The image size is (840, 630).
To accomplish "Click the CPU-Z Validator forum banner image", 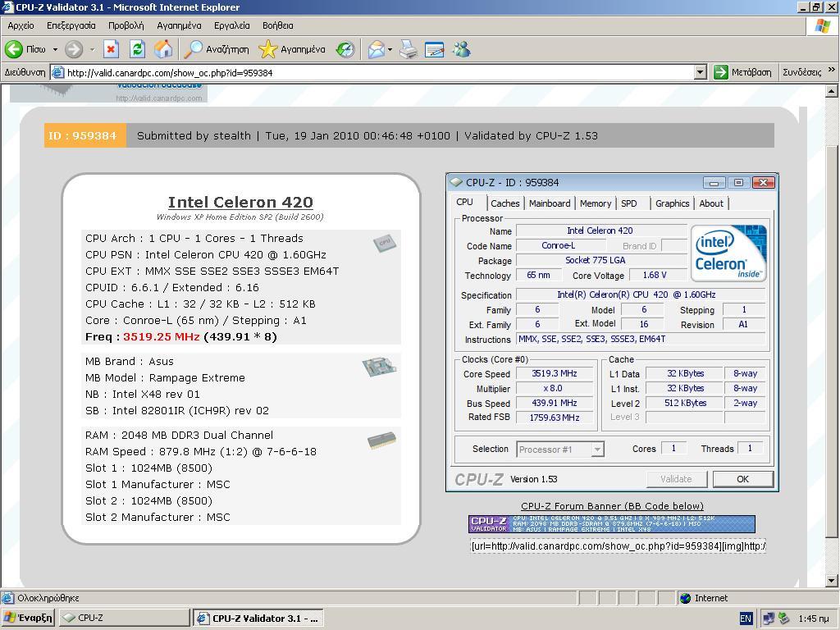I will coord(612,524).
